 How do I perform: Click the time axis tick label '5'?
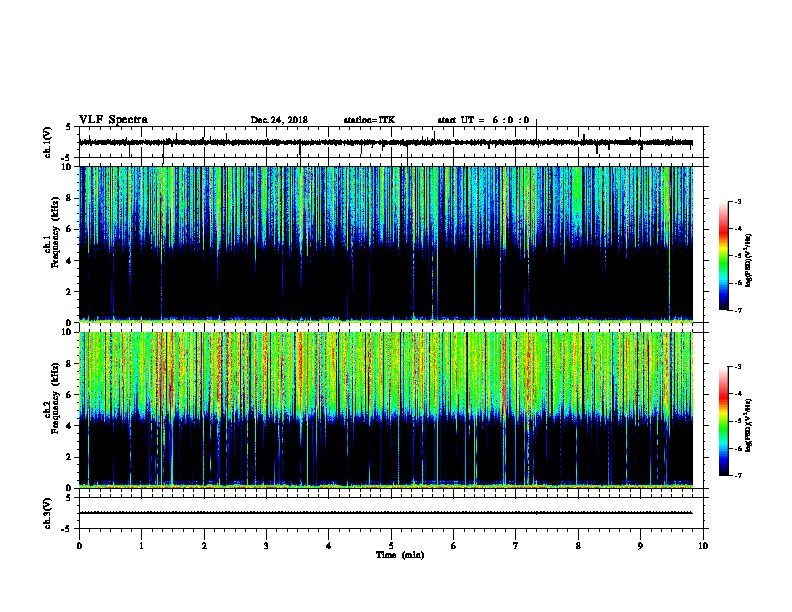[391, 546]
